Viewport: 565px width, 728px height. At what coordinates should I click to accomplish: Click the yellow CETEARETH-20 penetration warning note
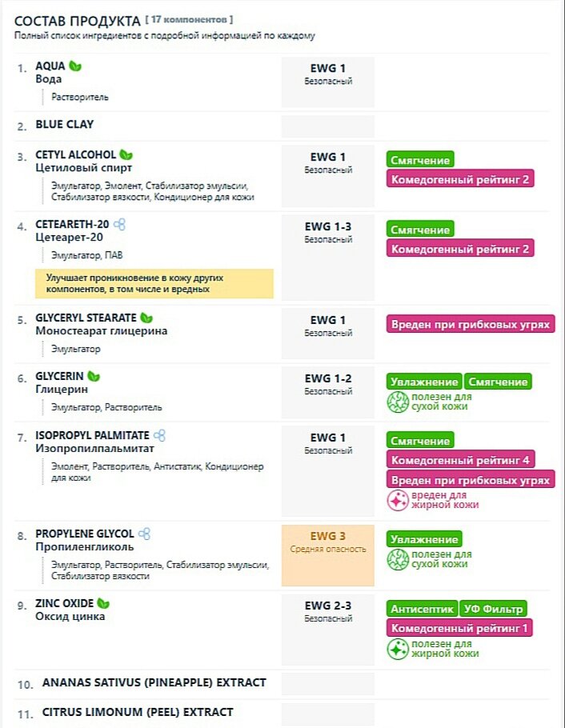154,283
